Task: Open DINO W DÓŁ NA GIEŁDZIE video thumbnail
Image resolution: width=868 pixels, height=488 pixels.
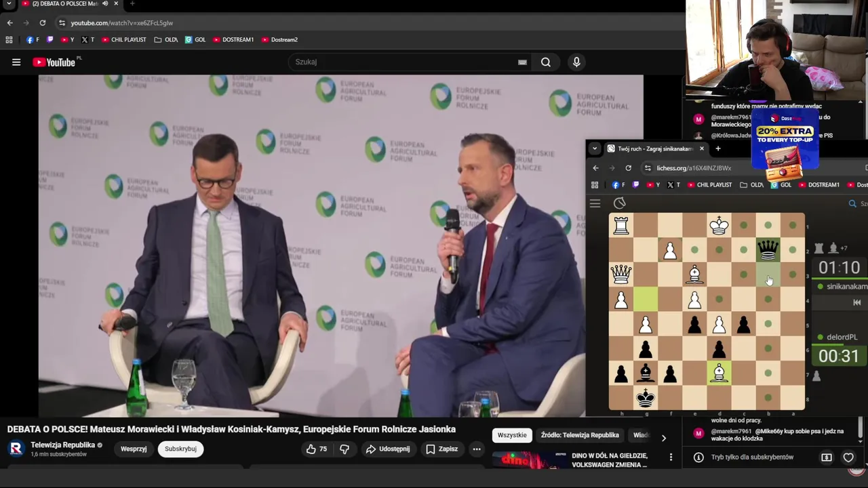Action: [x=530, y=460]
